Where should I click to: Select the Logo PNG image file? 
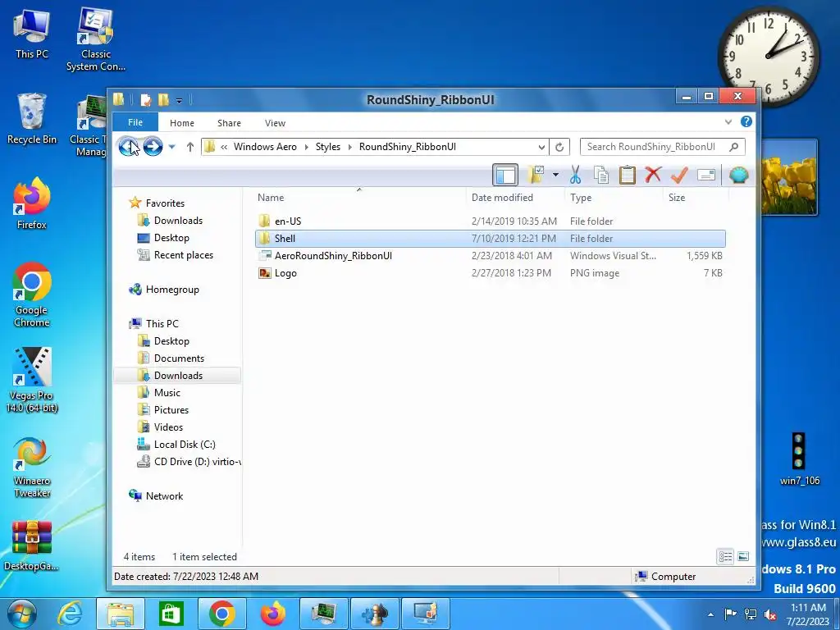click(x=491, y=272)
